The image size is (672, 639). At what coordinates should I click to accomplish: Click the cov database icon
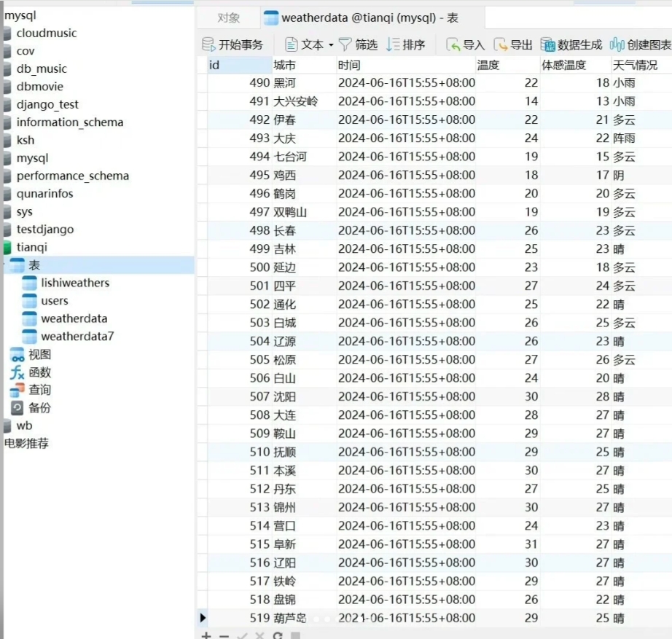point(7,52)
